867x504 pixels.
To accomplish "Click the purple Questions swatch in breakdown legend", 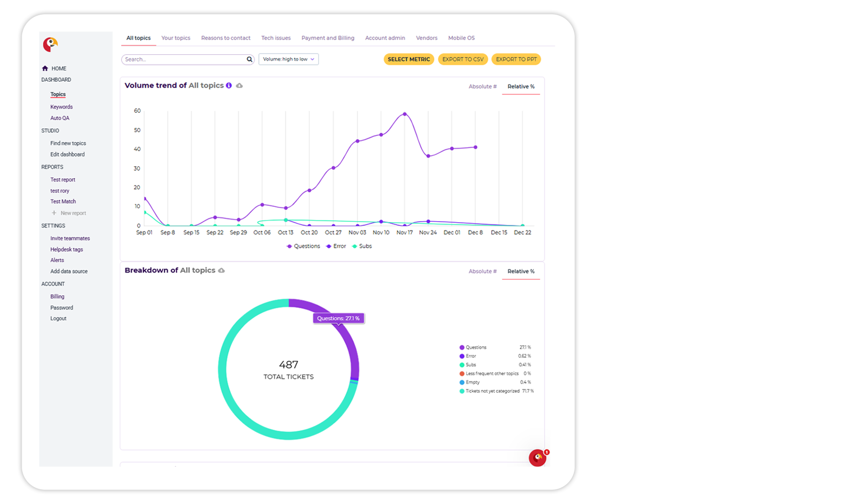I will 462,347.
